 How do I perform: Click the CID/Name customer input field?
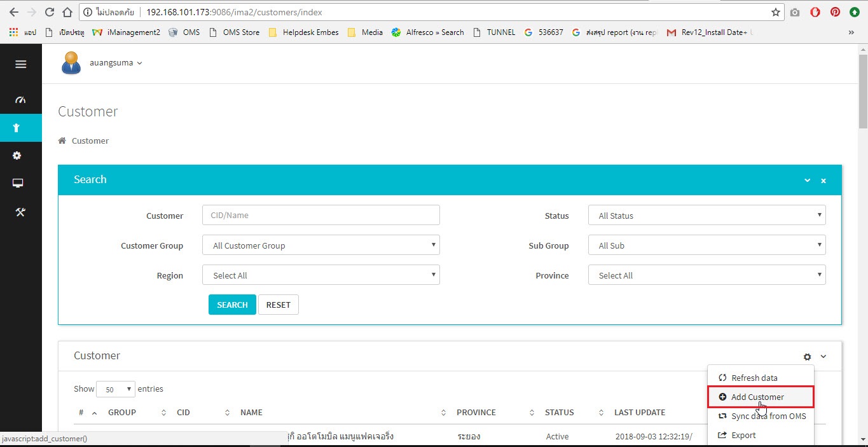point(321,215)
